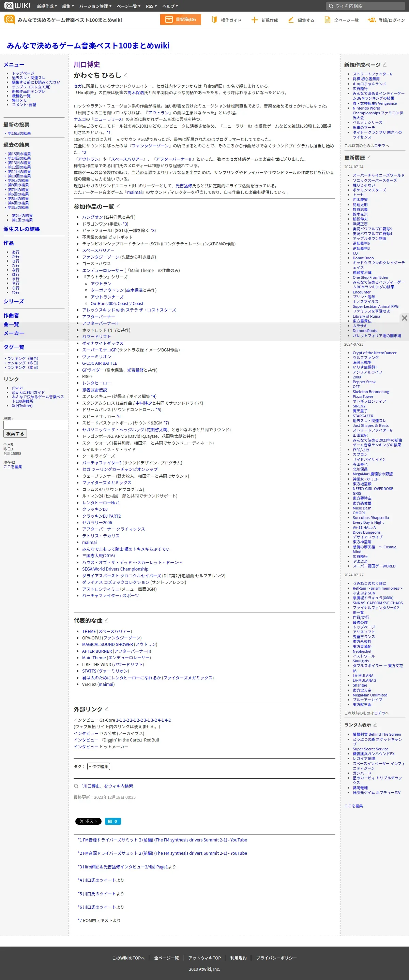This screenshot has height=980, width=409.
Task: Open the 曲一覧 sidebar link
Action: 11,324
